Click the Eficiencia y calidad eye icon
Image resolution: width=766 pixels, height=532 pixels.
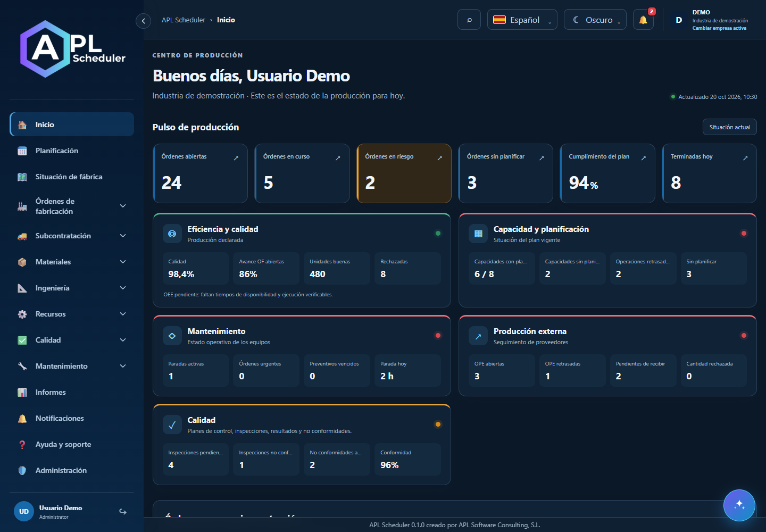(x=172, y=234)
